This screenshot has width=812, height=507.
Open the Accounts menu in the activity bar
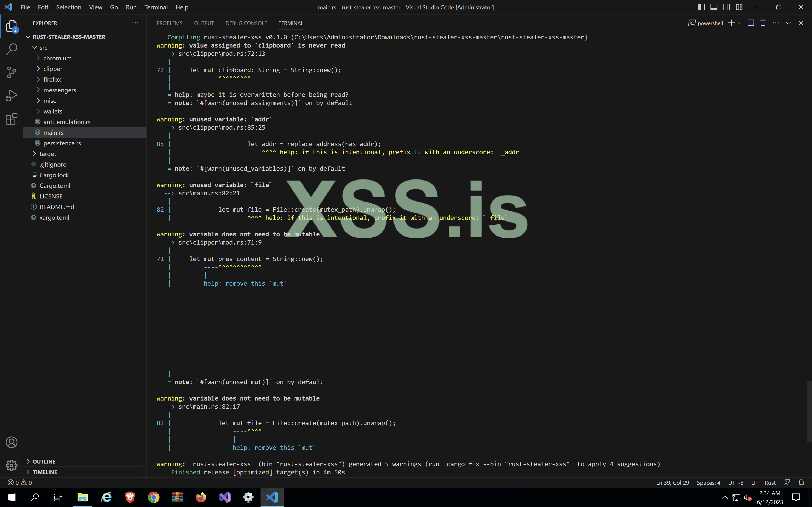[12, 442]
